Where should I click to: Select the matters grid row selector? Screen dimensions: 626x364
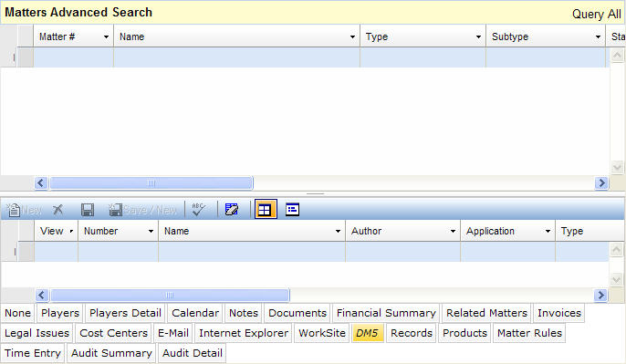tap(26, 57)
